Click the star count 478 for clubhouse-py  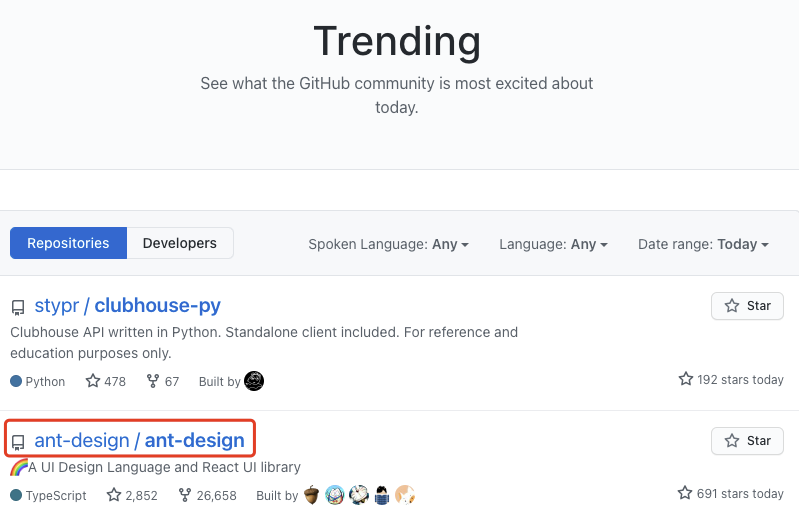click(105, 381)
